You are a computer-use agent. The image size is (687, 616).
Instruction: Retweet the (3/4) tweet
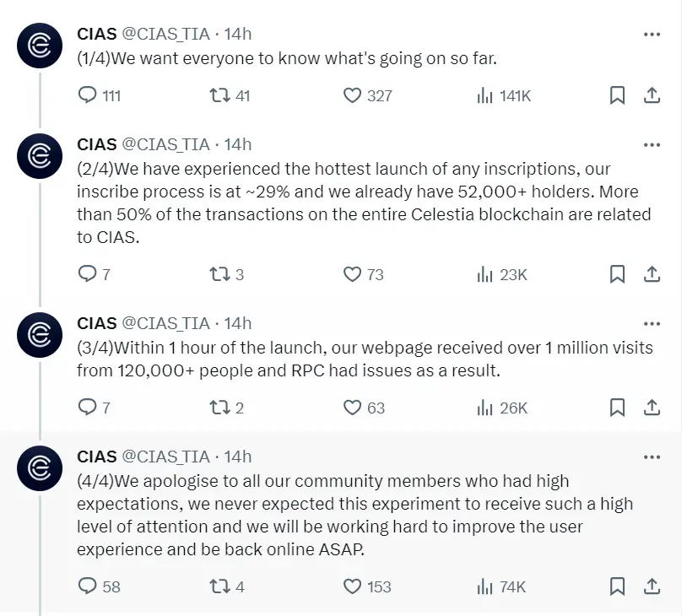point(223,407)
